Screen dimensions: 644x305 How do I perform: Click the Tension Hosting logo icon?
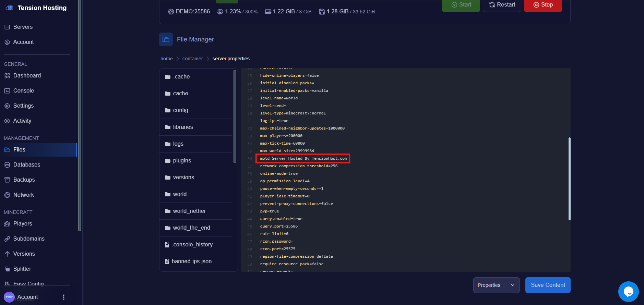(x=9, y=8)
